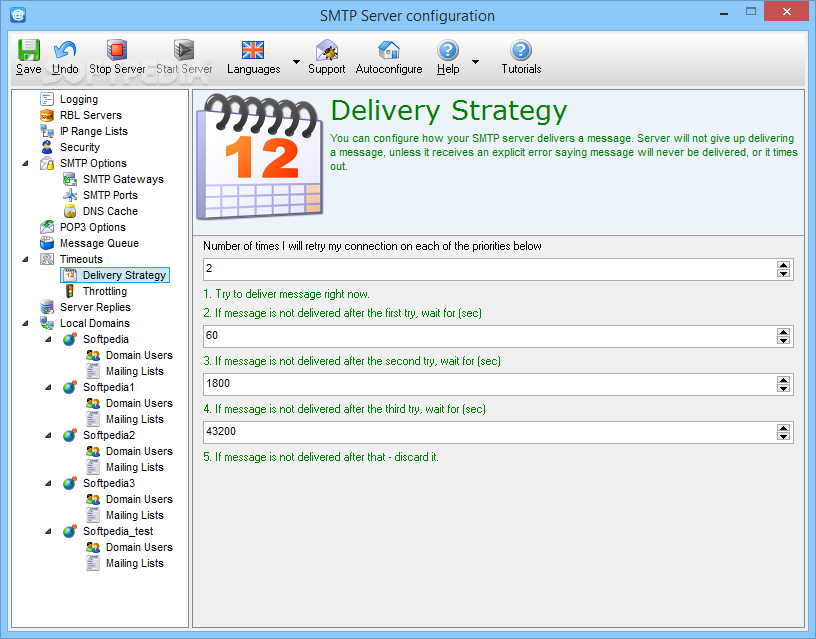Collapse the Timeouts node

coord(26,259)
